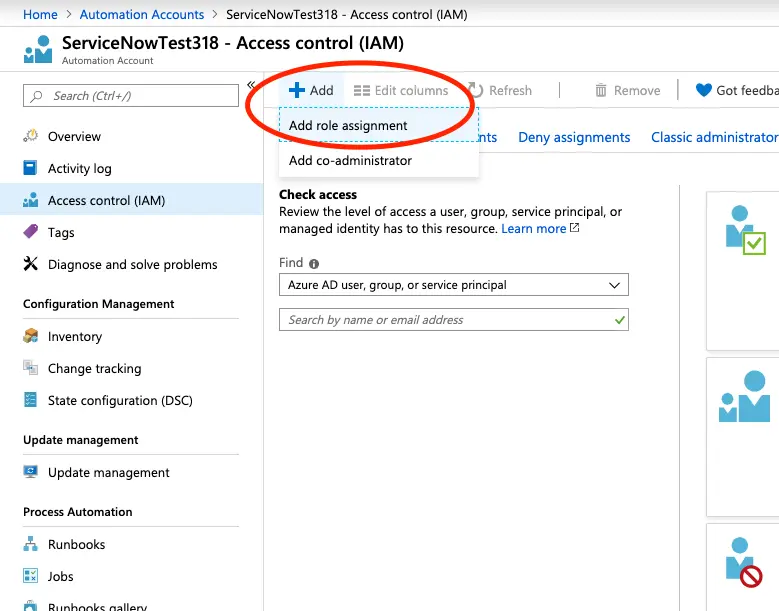Collapse the sidebar with double chevron
The height and width of the screenshot is (611, 779).
(x=251, y=84)
